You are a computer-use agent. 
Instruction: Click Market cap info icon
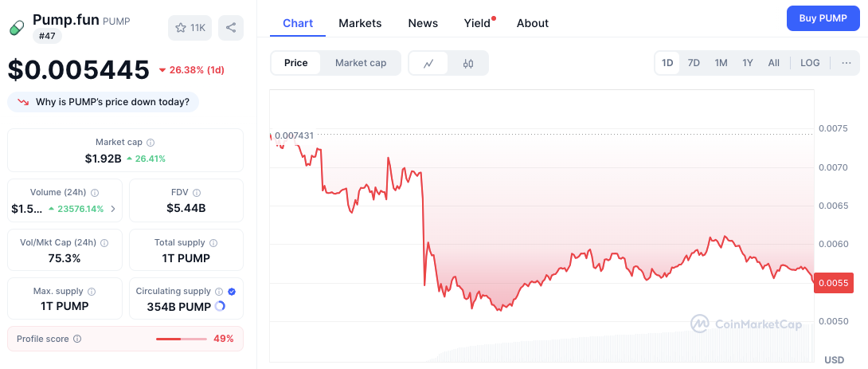click(151, 143)
